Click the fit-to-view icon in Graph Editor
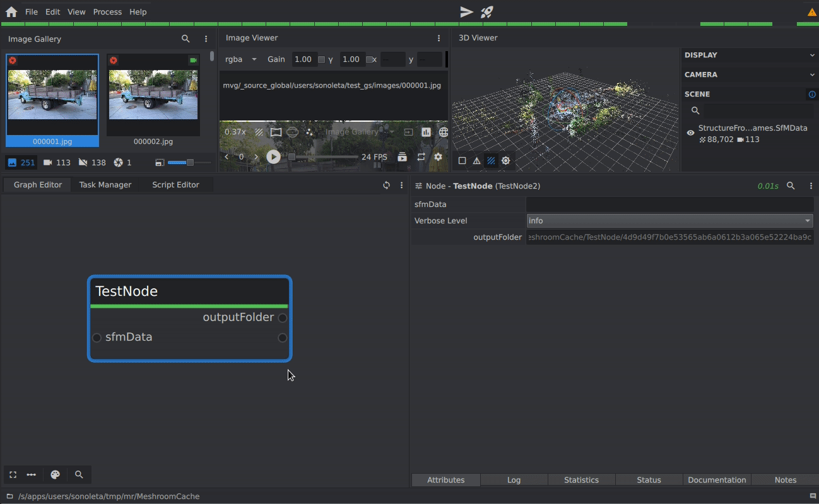The height and width of the screenshot is (504, 819). (x=13, y=475)
